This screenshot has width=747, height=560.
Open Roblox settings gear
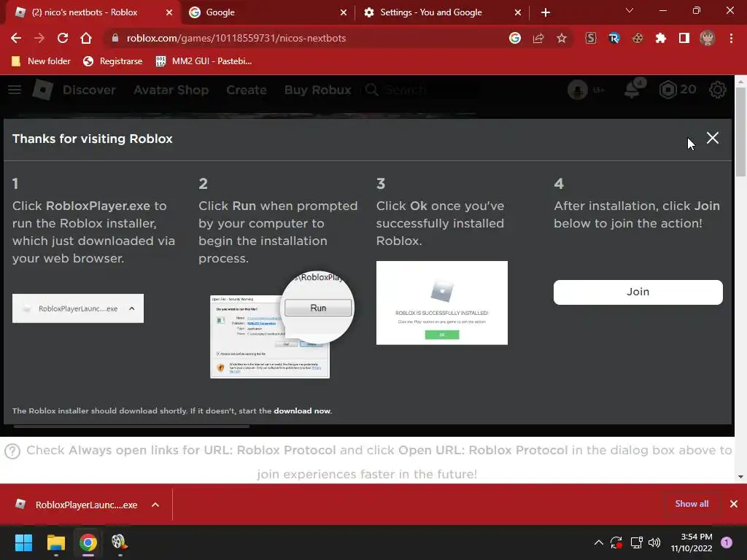click(x=718, y=90)
